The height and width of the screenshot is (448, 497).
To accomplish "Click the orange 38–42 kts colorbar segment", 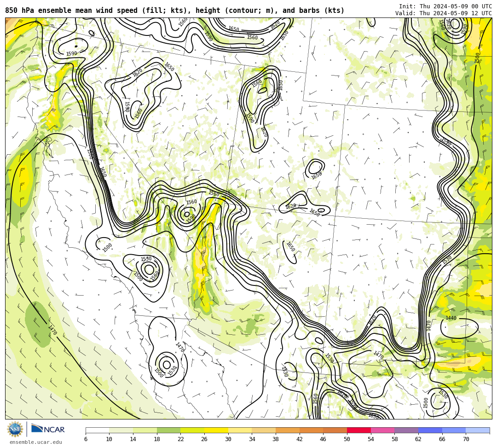I will [288, 430].
